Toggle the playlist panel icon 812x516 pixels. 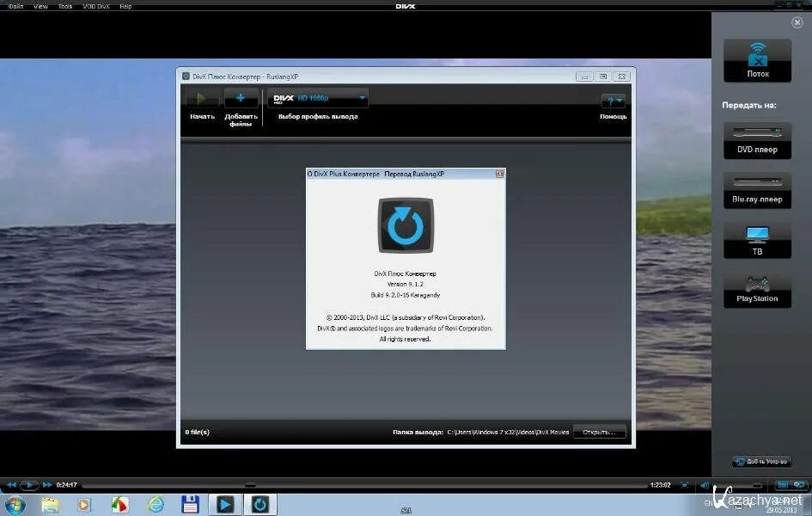tap(783, 485)
